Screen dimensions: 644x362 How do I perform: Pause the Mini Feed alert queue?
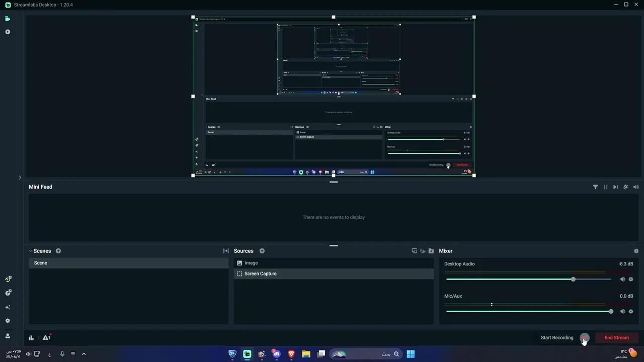coord(605,187)
